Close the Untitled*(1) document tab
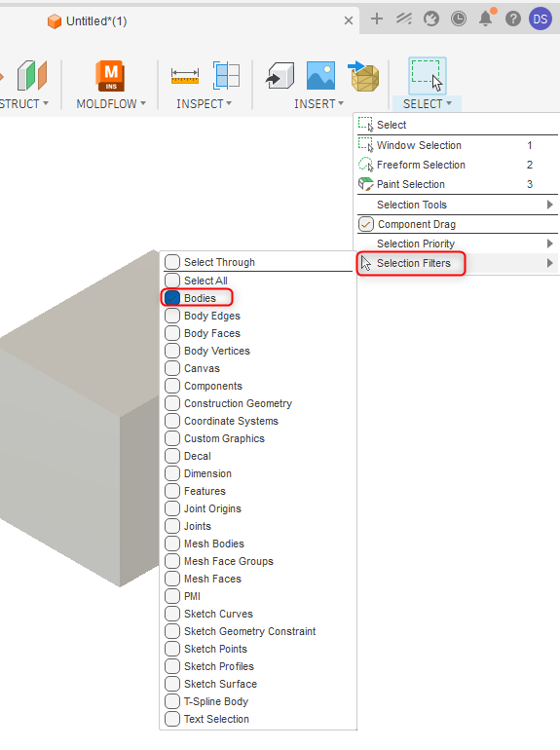Screen dimensions: 560x750 [x=349, y=20]
